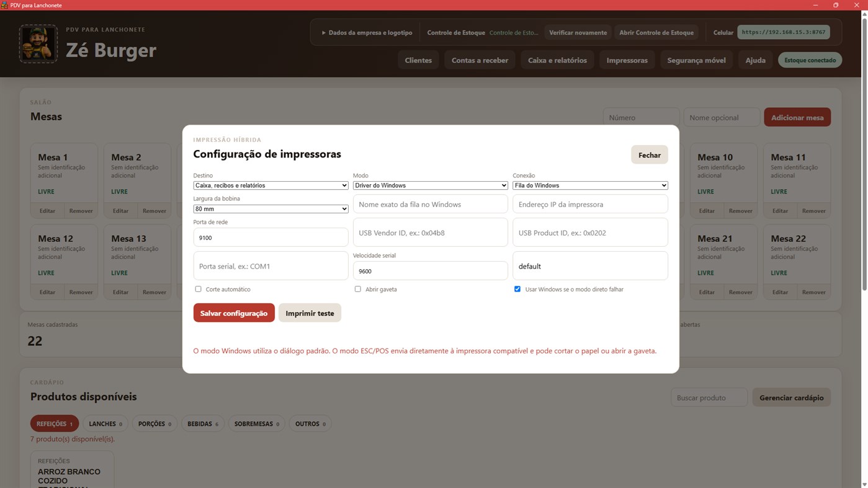Click Gerenciar cardápio button
This screenshot has height=488, width=868.
(792, 397)
